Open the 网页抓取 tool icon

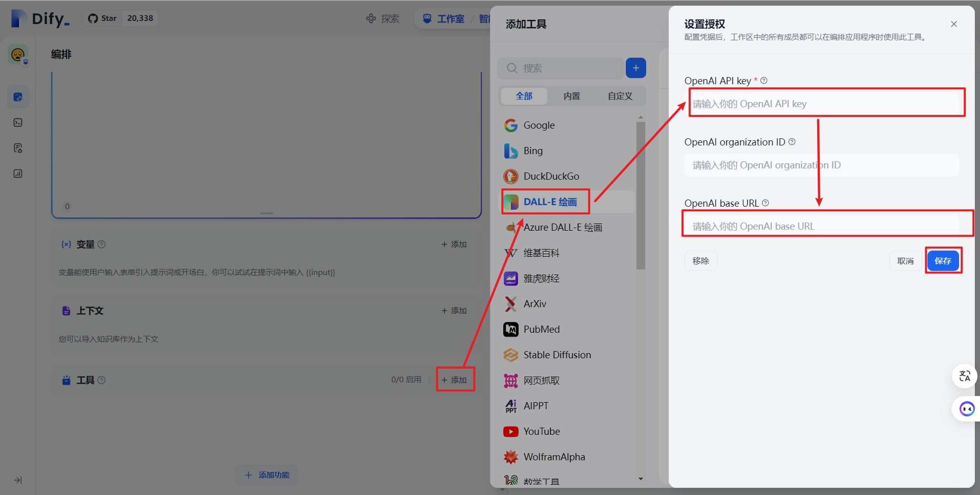click(x=511, y=381)
